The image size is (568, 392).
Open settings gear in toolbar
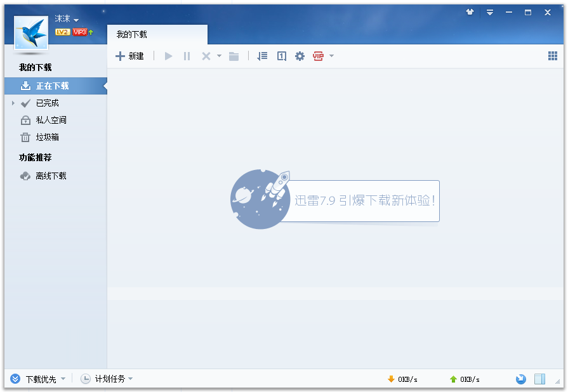(x=300, y=56)
